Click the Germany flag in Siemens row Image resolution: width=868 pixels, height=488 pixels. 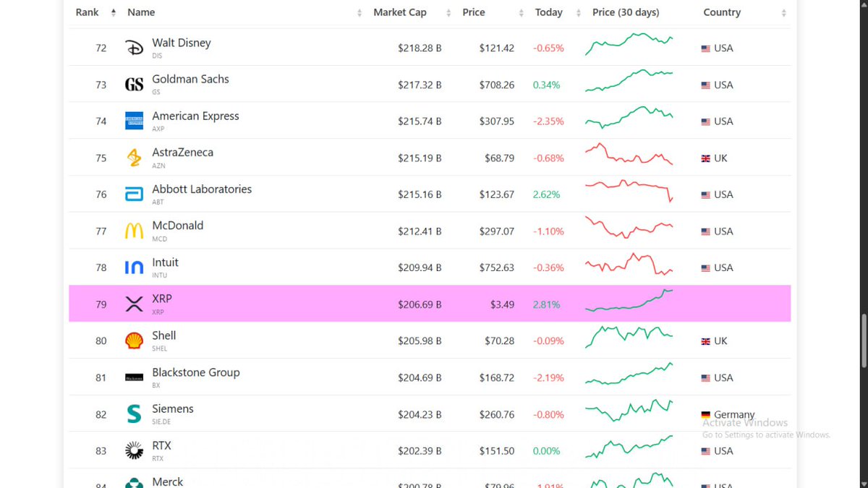click(x=706, y=415)
